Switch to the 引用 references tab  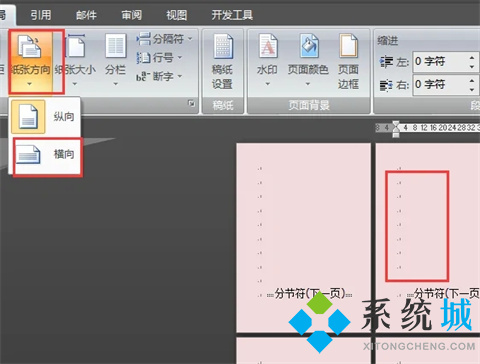pyautogui.click(x=41, y=15)
